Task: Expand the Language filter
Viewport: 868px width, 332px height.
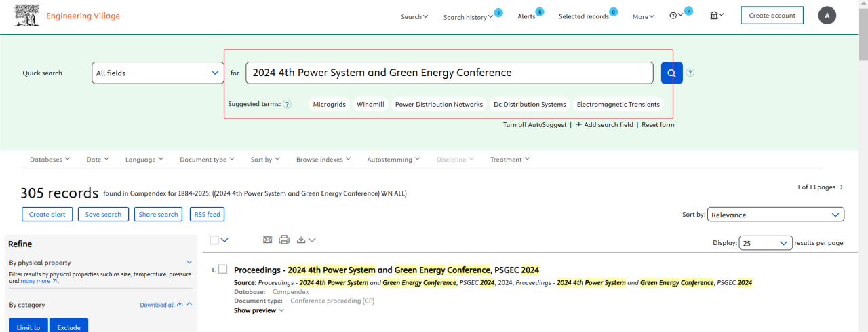Action: tap(144, 160)
